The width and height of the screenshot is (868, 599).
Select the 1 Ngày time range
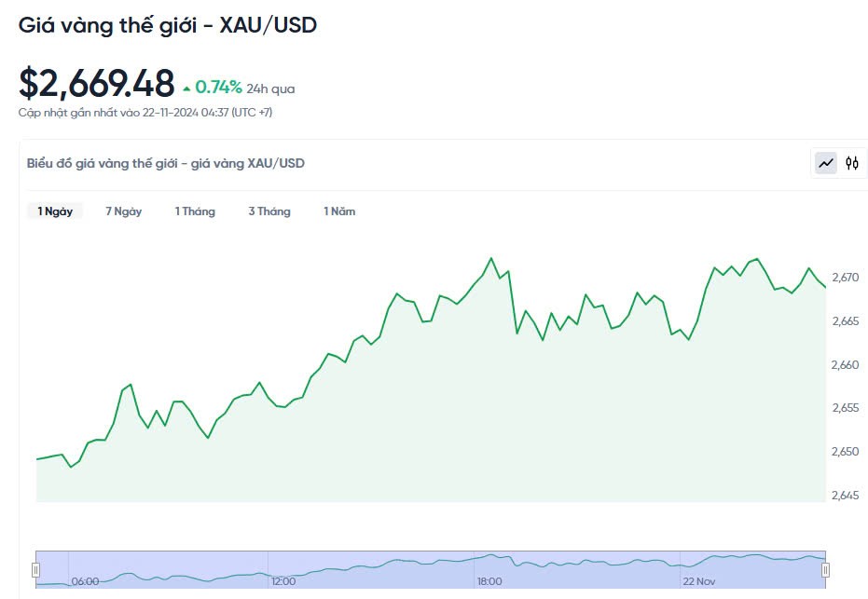point(55,211)
